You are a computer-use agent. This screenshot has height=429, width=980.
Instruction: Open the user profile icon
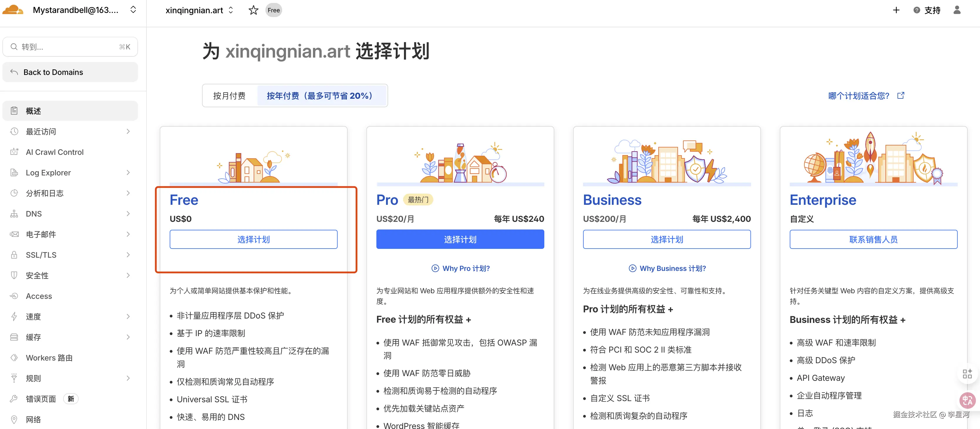coord(957,10)
